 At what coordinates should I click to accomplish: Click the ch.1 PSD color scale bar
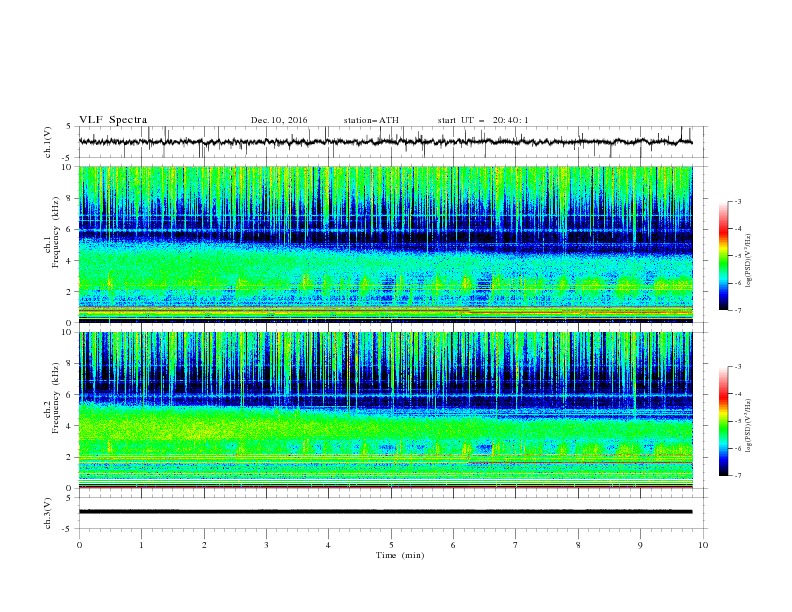click(x=723, y=256)
